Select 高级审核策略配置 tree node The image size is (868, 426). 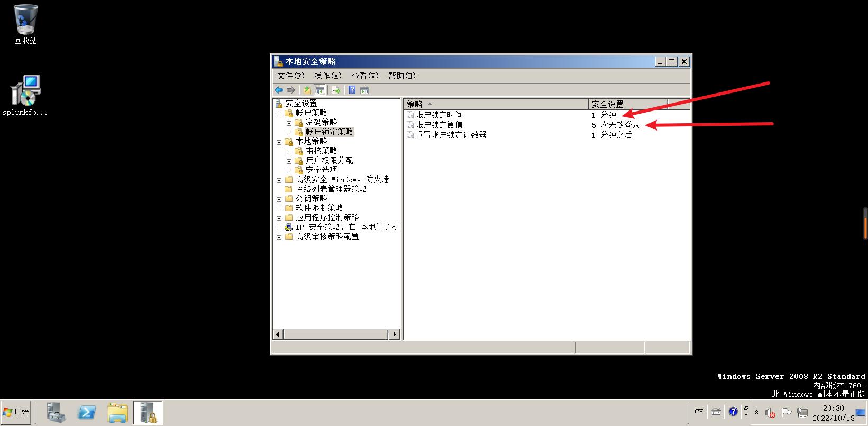(x=327, y=236)
